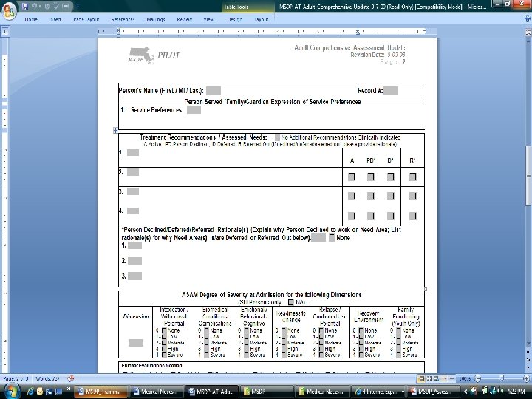Check the NA box under ASAM heading
The image size is (532, 399).
tap(291, 302)
